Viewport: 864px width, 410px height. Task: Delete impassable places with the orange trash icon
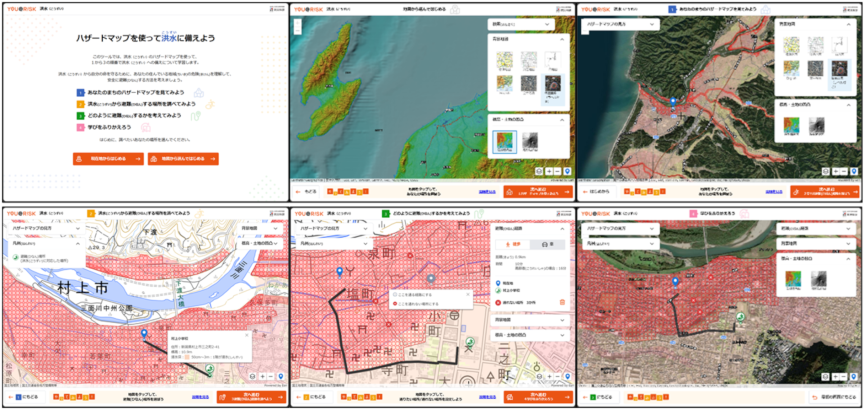point(562,302)
